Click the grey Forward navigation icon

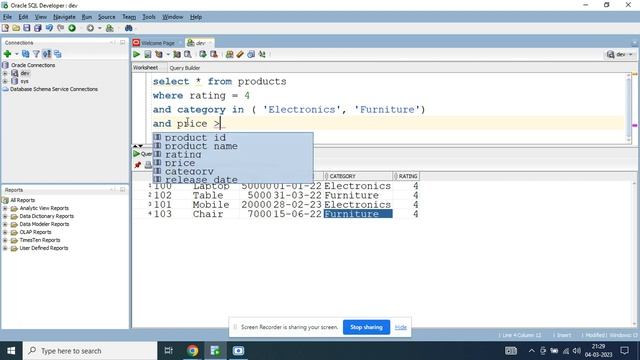point(90,28)
